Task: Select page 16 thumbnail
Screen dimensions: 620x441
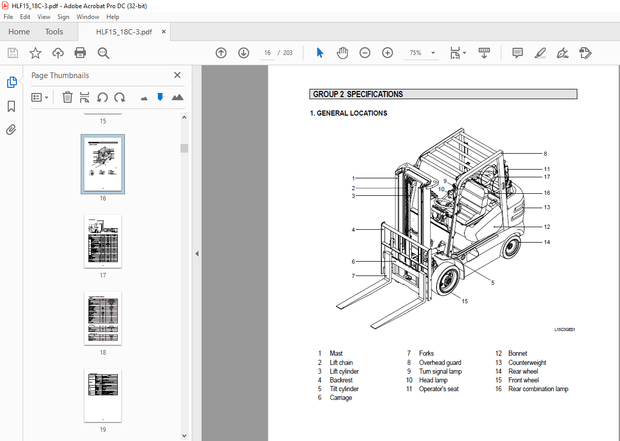Action: click(103, 164)
